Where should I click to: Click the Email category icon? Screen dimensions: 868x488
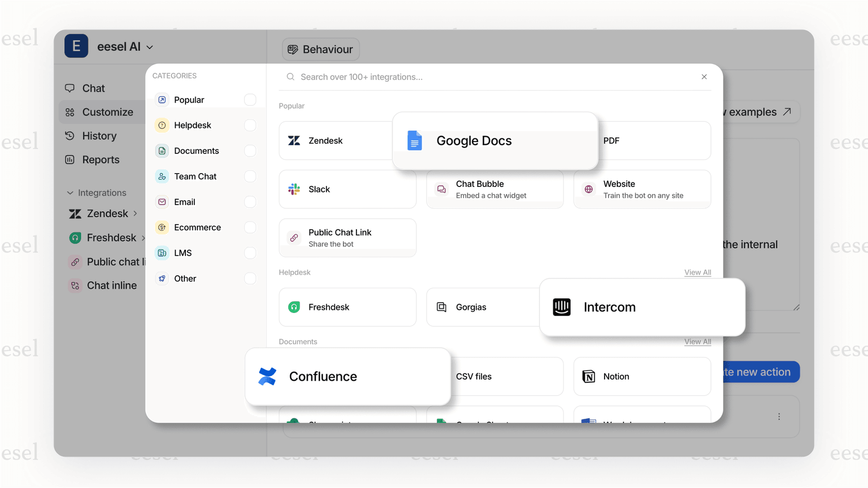coord(162,202)
